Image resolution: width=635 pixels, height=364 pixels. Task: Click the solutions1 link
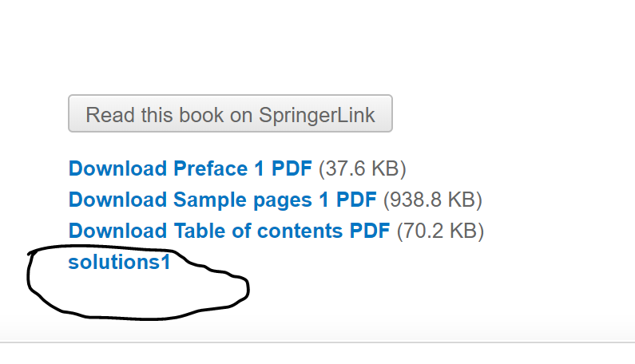(119, 262)
